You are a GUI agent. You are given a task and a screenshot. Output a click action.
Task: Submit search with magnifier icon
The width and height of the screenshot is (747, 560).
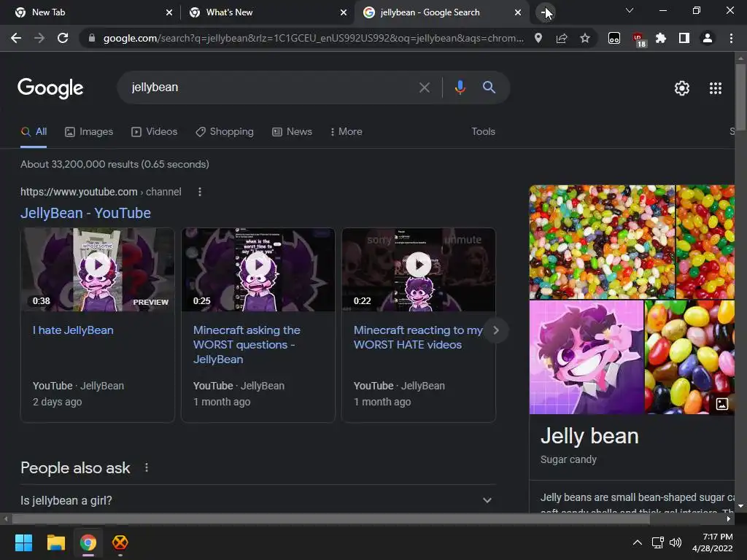pyautogui.click(x=489, y=87)
